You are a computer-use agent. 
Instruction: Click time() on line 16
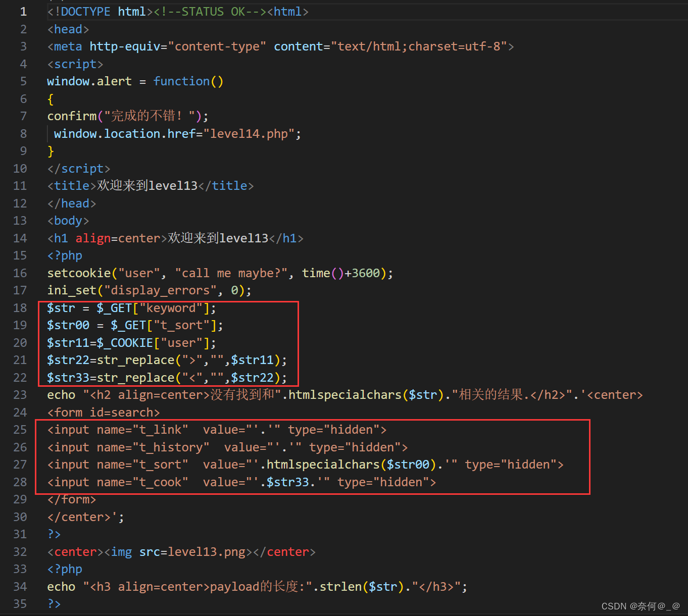coord(323,273)
